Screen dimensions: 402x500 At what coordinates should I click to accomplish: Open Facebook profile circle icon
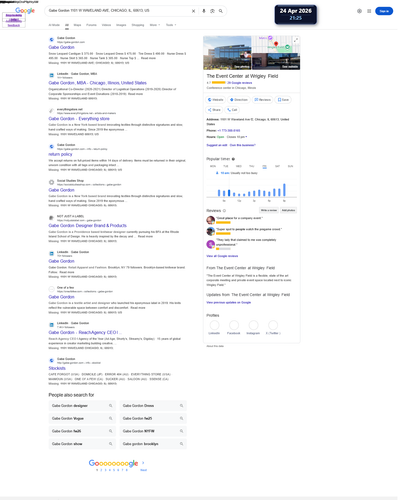(234, 325)
